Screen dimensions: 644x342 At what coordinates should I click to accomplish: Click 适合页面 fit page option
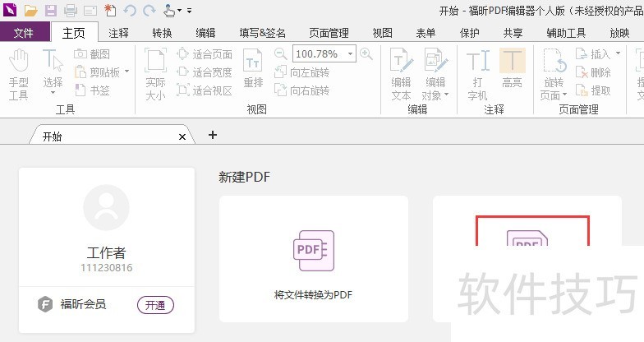click(205, 54)
